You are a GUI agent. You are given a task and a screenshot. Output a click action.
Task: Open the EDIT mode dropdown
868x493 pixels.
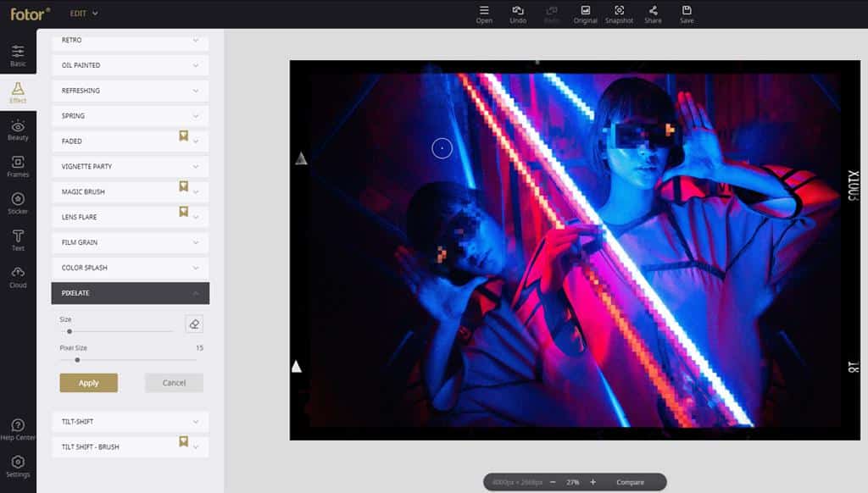point(84,14)
